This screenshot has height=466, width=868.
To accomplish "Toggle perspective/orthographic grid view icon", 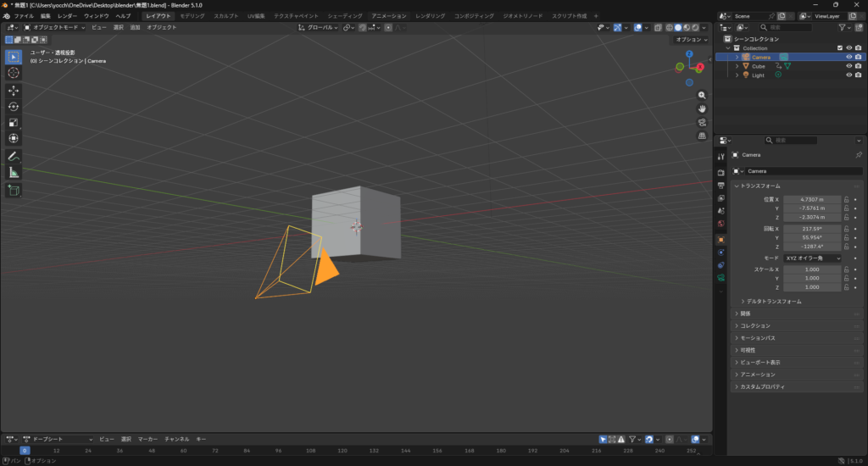I will pos(702,136).
